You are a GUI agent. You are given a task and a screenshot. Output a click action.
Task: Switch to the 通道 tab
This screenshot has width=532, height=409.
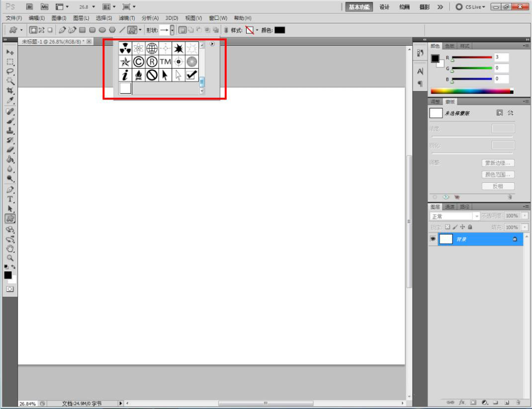pos(450,207)
